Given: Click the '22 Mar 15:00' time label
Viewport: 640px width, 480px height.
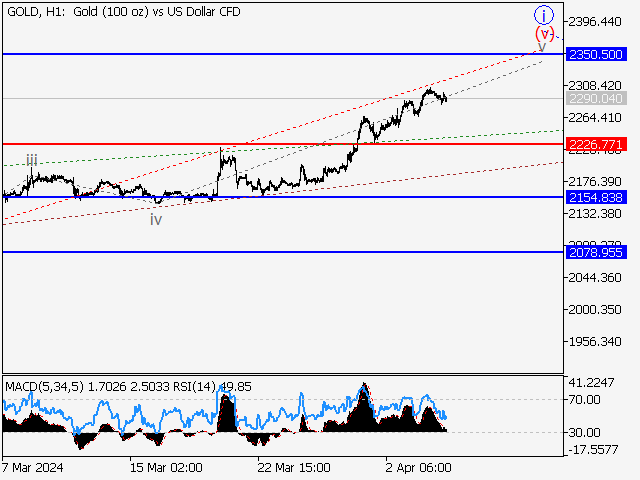Looking at the screenshot, I should pos(294,467).
